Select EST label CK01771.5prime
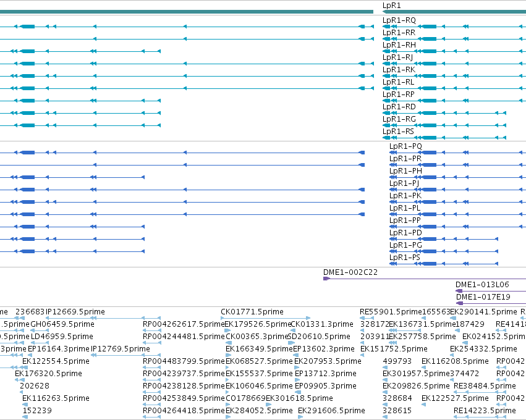The width and height of the screenshot is (526, 420). [x=252, y=312]
